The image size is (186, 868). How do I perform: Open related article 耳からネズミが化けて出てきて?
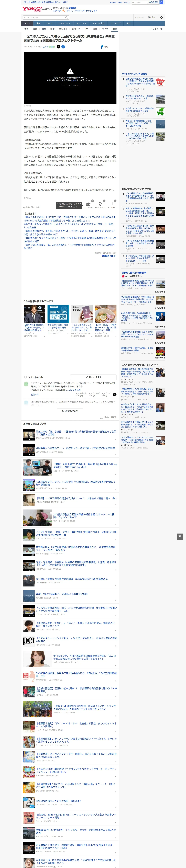point(70,219)
